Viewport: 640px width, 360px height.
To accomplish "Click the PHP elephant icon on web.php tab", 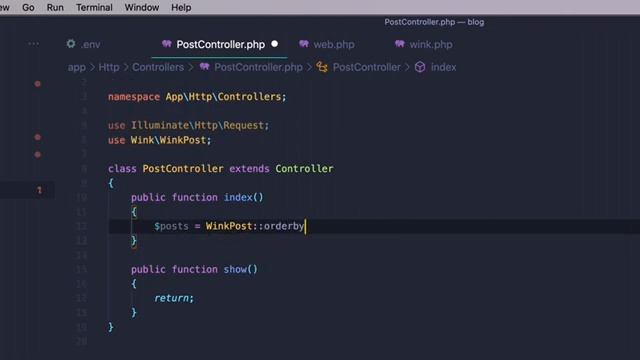I will pos(304,44).
